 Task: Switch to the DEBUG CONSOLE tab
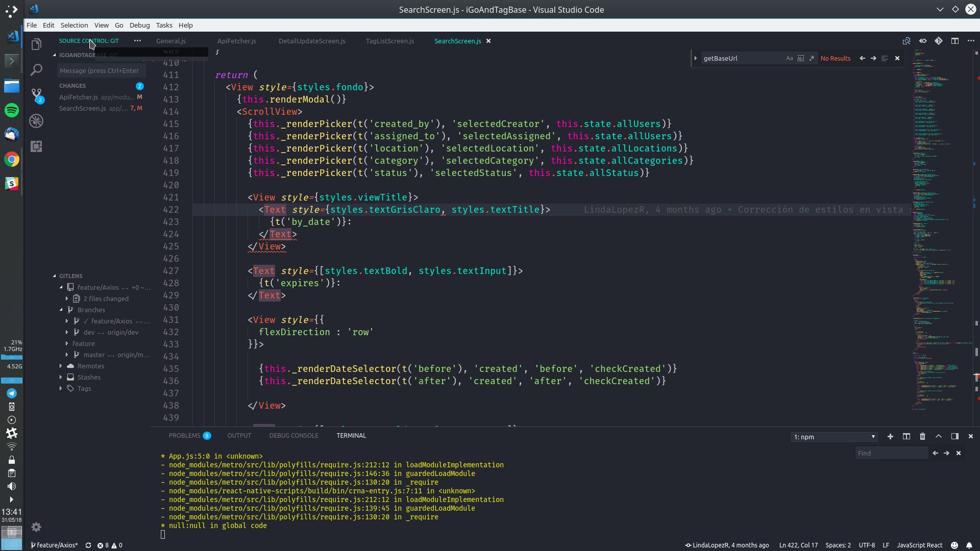294,435
